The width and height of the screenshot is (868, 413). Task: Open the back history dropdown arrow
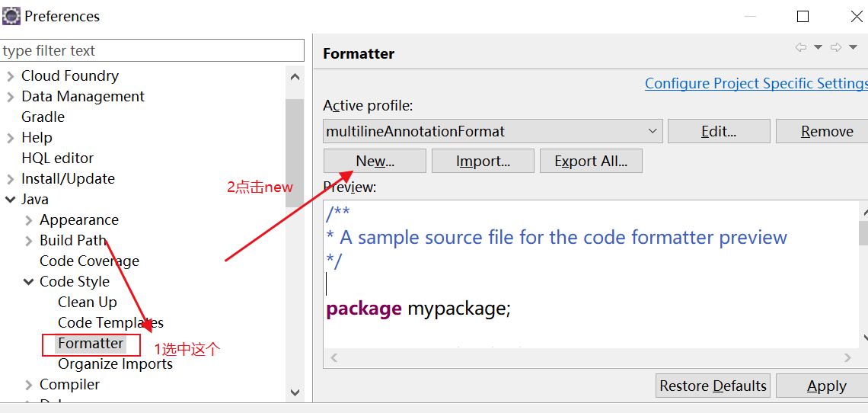click(818, 48)
